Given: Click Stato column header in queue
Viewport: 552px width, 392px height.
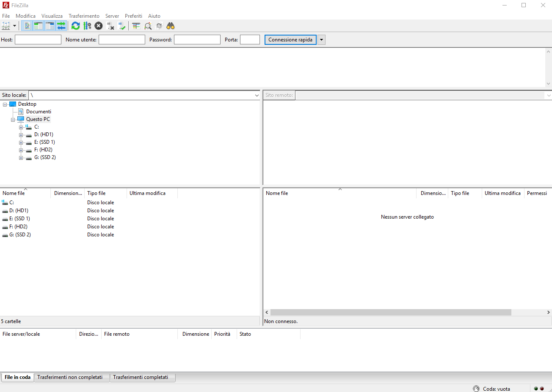Looking at the screenshot, I should (x=268, y=334).
